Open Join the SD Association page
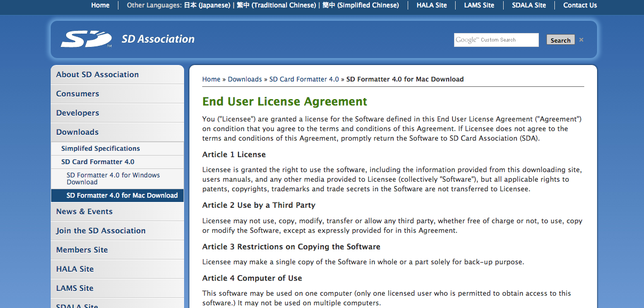This screenshot has width=644, height=308. coord(101,231)
